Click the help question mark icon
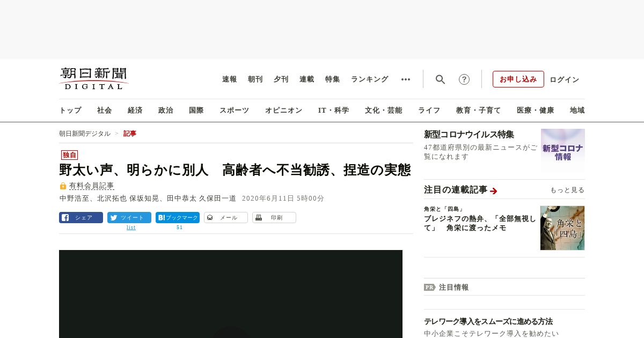This screenshot has width=644, height=338. 464,79
